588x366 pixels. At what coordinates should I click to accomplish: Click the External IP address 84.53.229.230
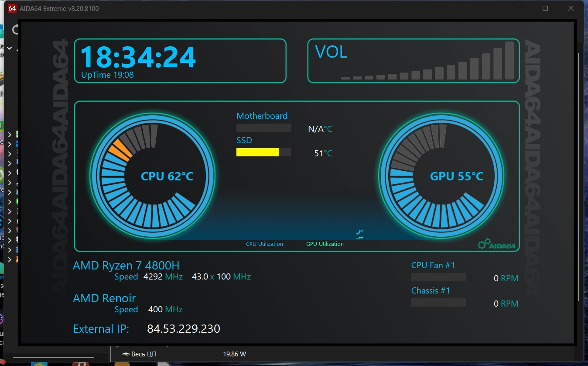tap(184, 328)
